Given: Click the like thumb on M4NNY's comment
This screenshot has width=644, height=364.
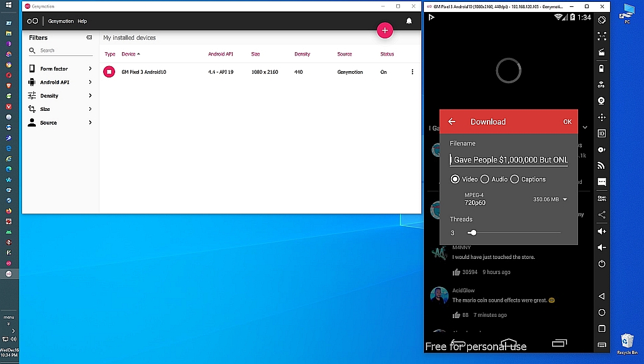Looking at the screenshot, I should point(456,272).
